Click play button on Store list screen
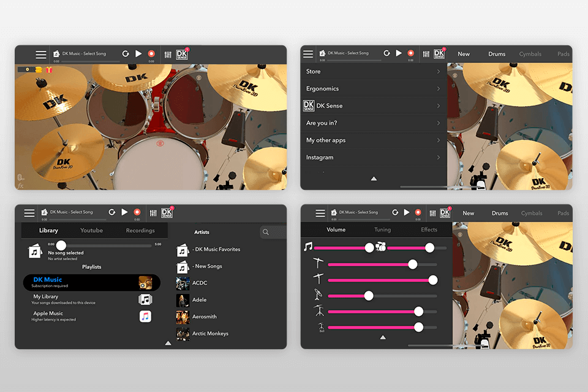The image size is (588, 392). coord(399,53)
